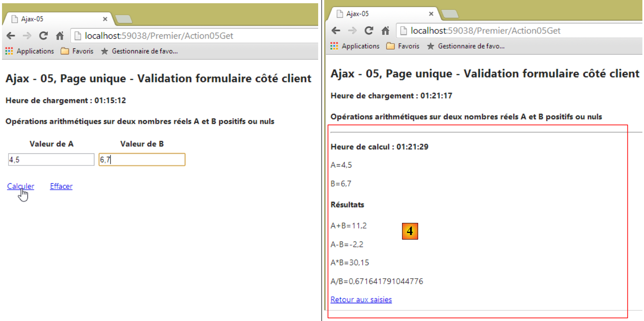Follow the Retour aux saisies link
This screenshot has width=644, height=321.
(361, 300)
